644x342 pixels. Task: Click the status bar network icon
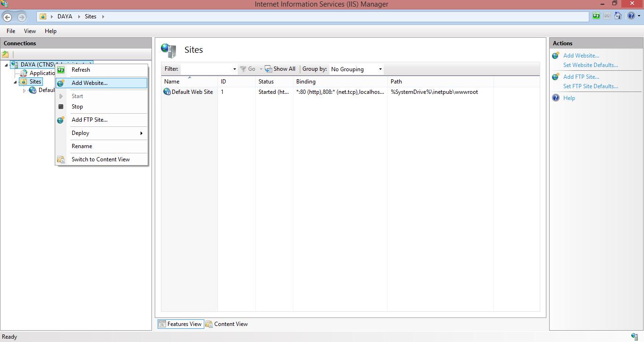point(635,337)
